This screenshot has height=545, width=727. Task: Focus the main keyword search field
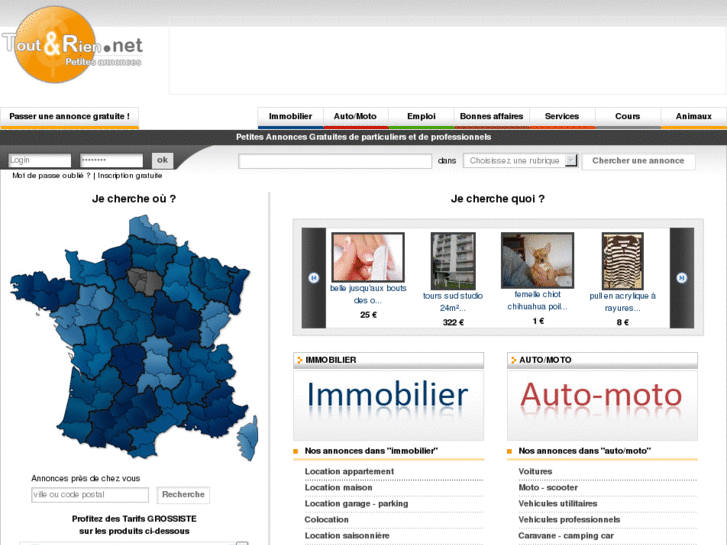335,161
